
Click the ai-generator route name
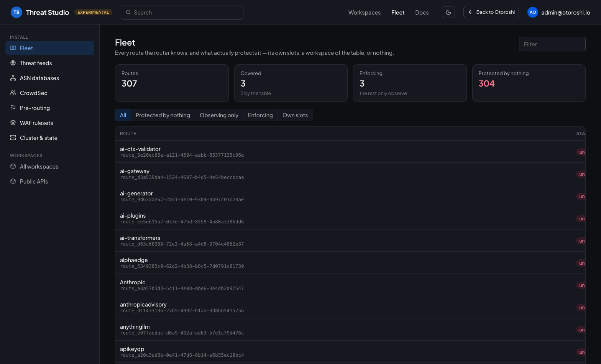pos(136,193)
